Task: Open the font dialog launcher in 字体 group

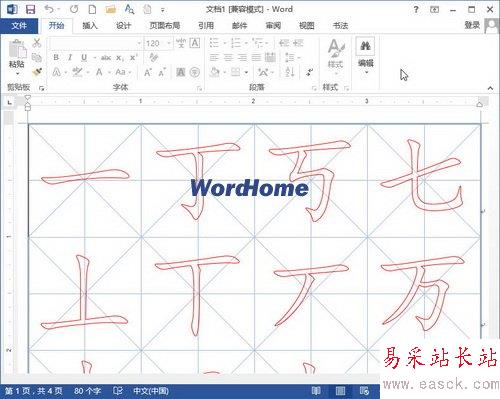Action: [199, 88]
